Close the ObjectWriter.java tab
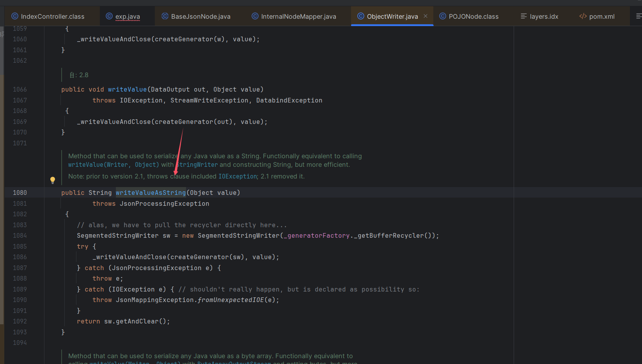 pyautogui.click(x=426, y=16)
